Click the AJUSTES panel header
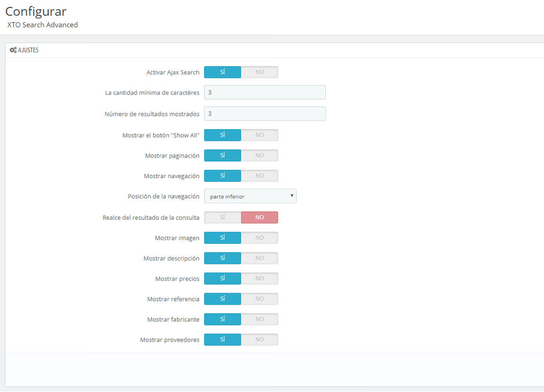Image resolution: width=544 pixels, height=392 pixels. pos(27,50)
